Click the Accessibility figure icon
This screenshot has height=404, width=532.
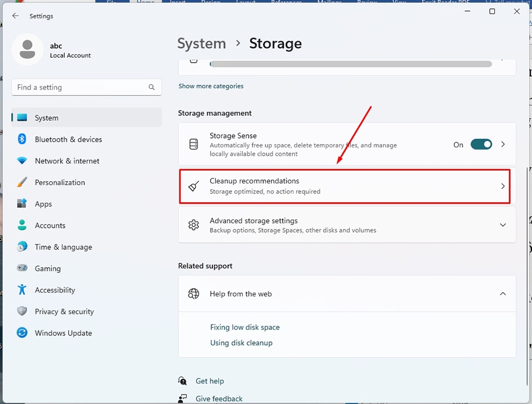pos(22,290)
